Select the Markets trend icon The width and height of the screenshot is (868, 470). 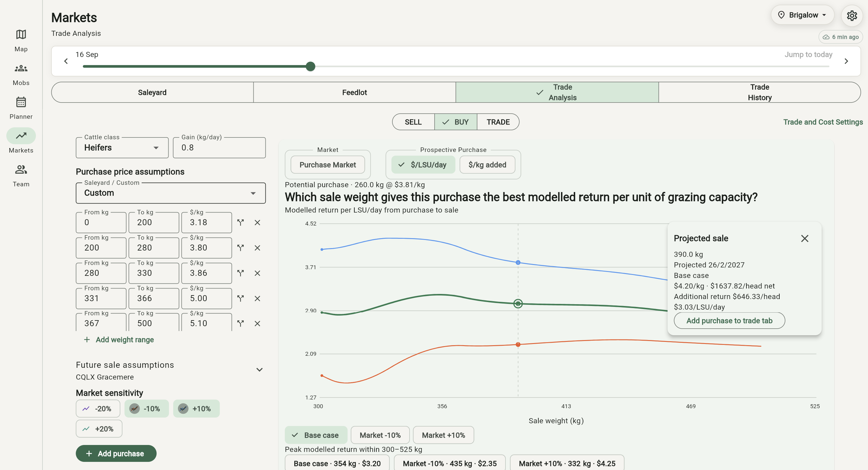point(21,136)
